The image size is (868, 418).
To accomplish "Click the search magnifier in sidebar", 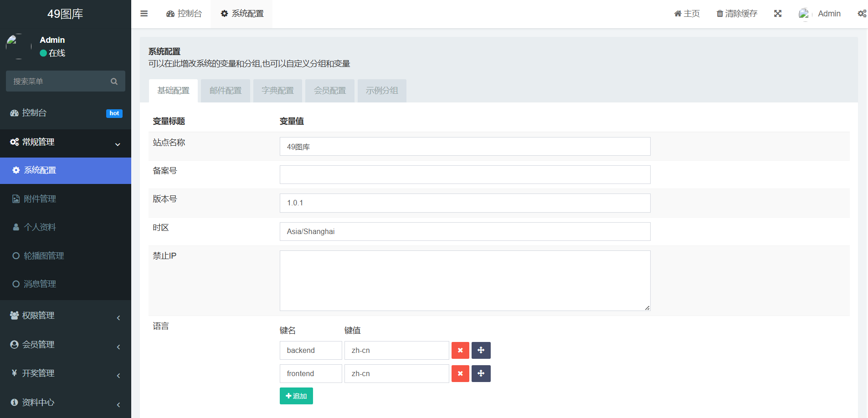I will pos(114,82).
